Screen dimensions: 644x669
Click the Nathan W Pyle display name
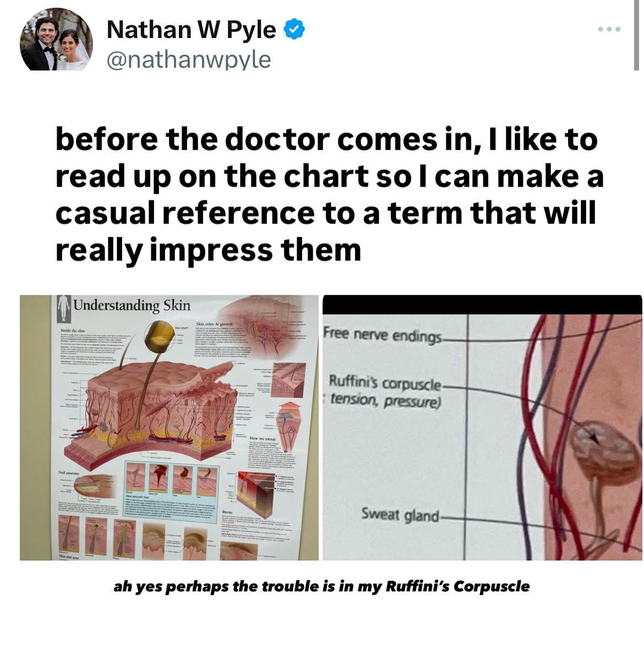point(191,29)
